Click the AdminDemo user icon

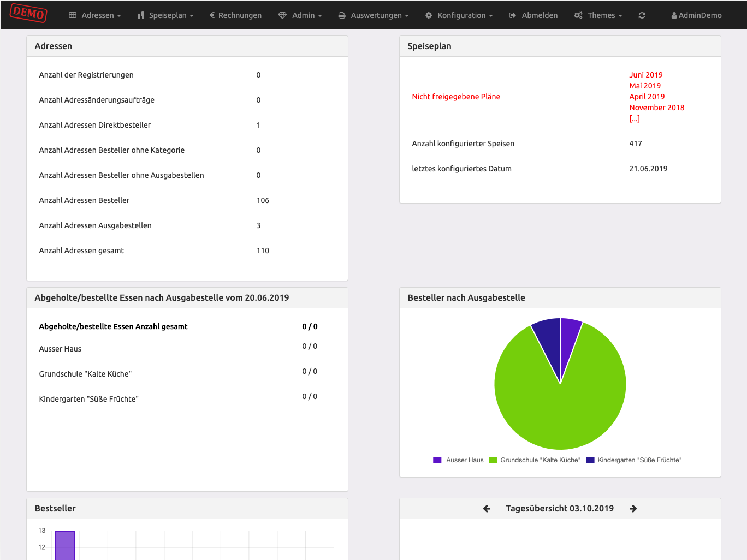674,16
